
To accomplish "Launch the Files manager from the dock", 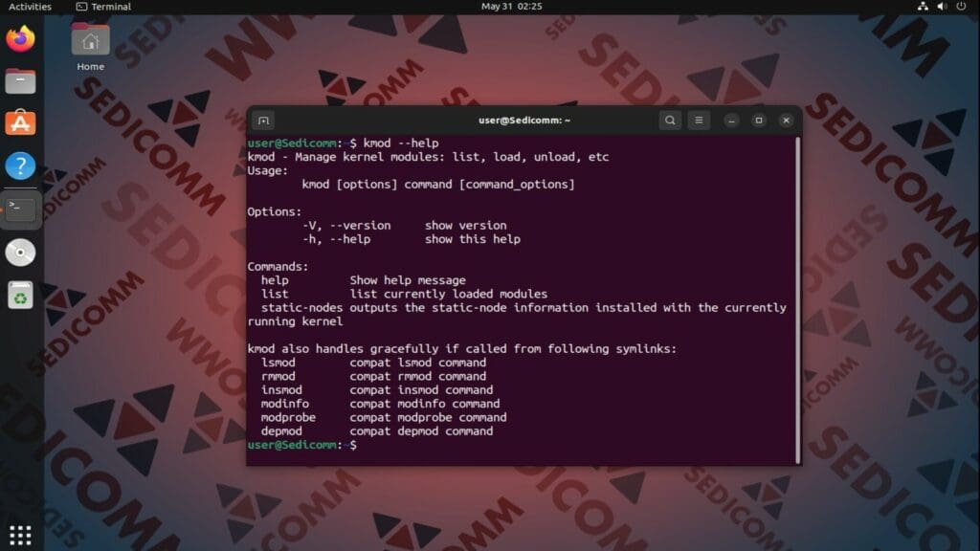I will tap(21, 81).
